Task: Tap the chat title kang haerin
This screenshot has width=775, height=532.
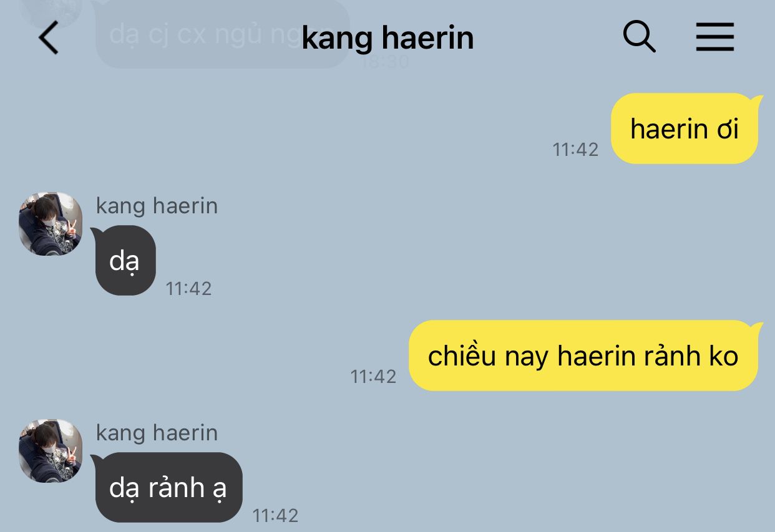Action: click(x=387, y=38)
